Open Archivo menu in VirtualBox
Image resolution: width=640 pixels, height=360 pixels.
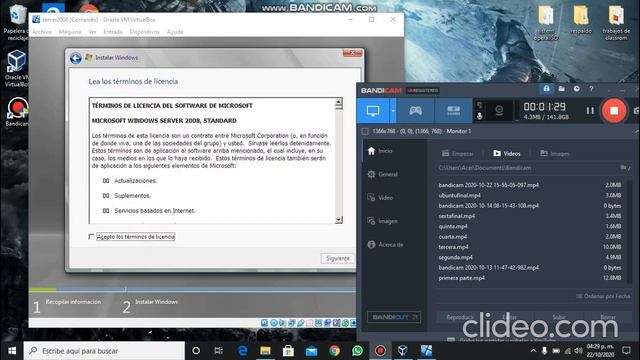[x=42, y=32]
